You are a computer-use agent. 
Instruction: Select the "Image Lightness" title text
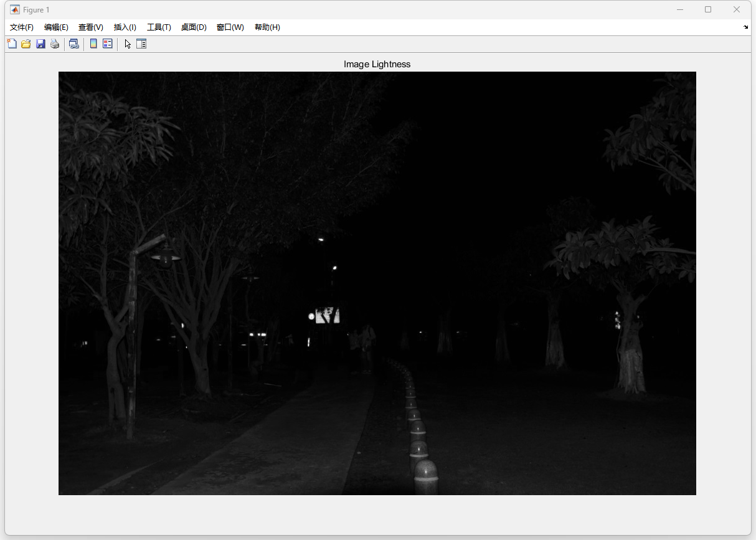click(377, 64)
